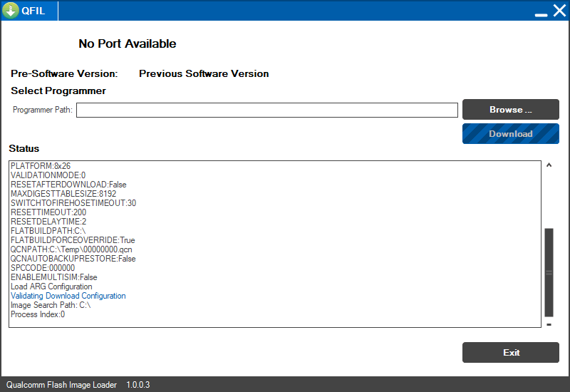Screen dimensions: 570x392
Task: Click the Browse button for programmer path
Action: (510, 110)
